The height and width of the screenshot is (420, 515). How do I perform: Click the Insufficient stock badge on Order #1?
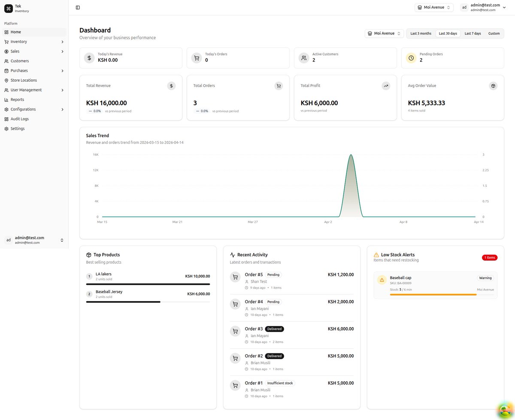click(280, 383)
